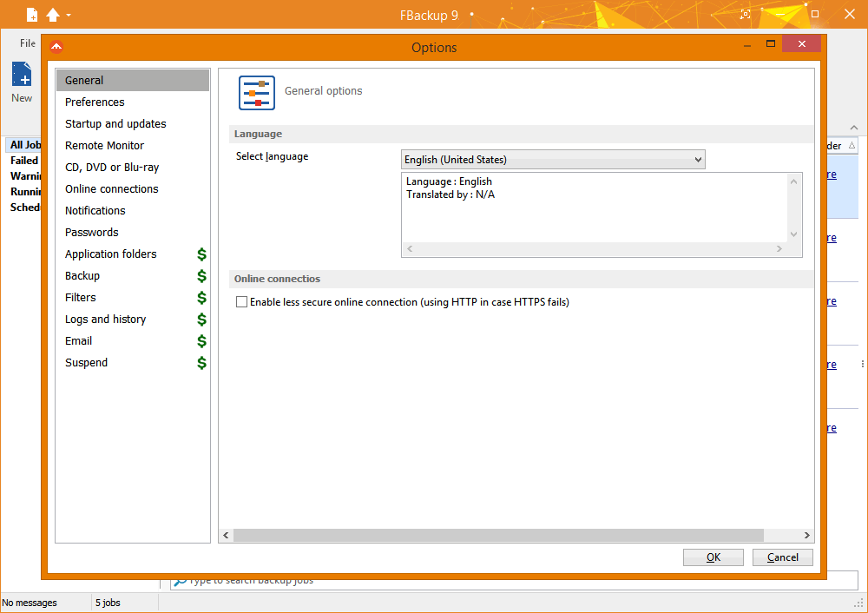Viewport: 868px width, 613px height.
Task: Click the up arrow icon in FBackup title bar
Action: coord(53,15)
